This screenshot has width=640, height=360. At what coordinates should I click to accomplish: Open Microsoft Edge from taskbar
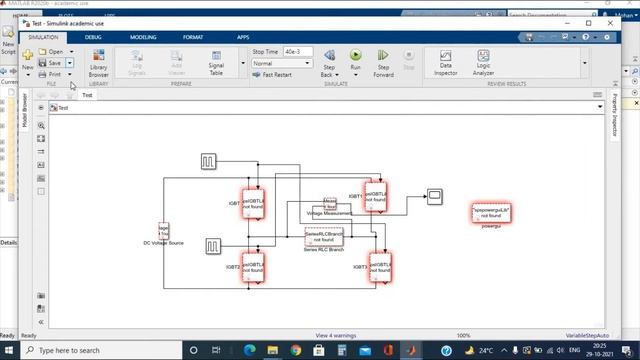point(250,350)
